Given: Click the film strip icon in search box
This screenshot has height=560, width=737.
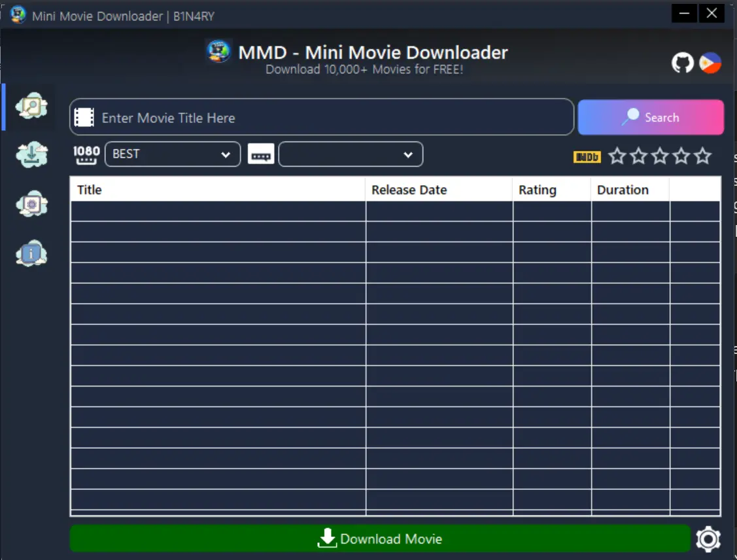Looking at the screenshot, I should tap(84, 118).
